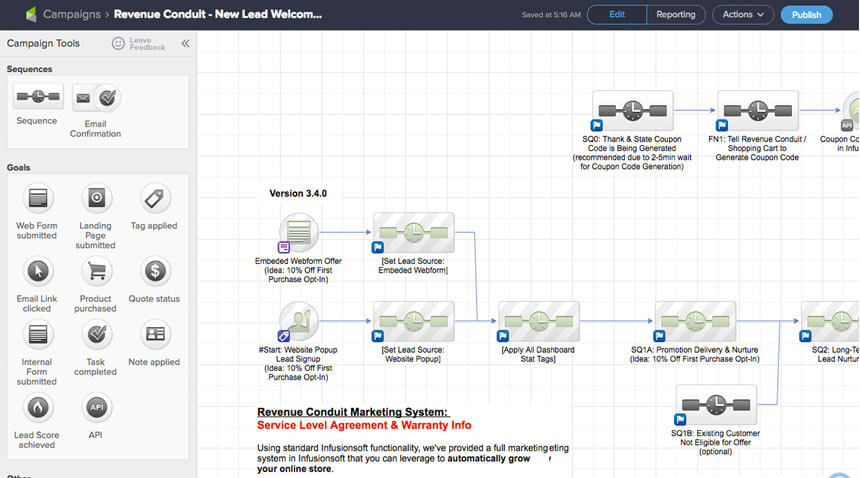Select the Note applied goal icon
Viewport: 860px width, 478px height.
tap(155, 334)
